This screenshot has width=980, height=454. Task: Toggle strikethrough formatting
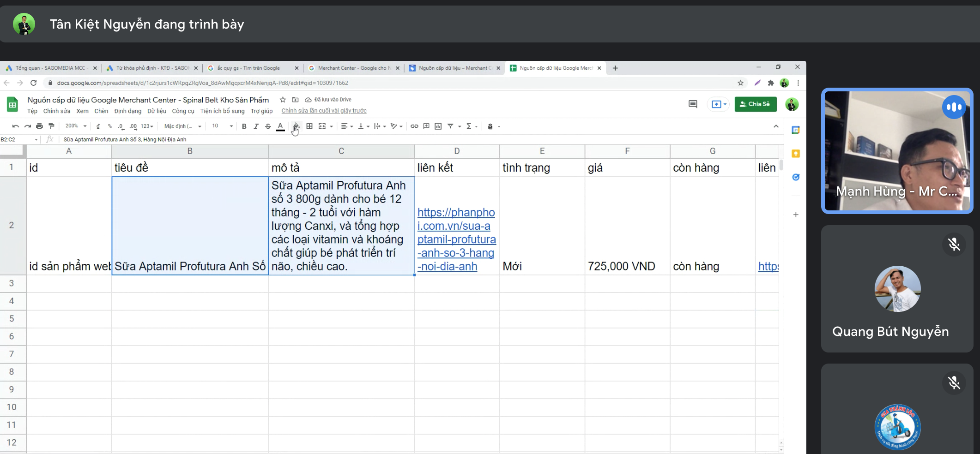(268, 126)
